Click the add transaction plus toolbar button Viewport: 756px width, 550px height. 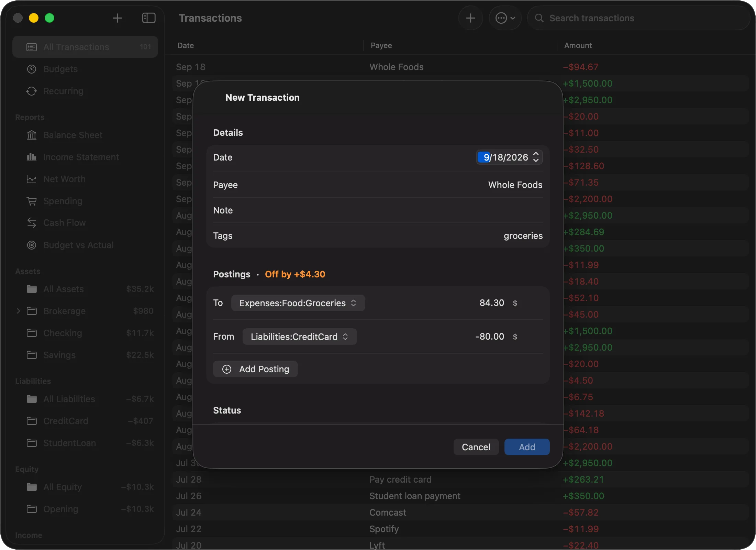click(x=470, y=18)
